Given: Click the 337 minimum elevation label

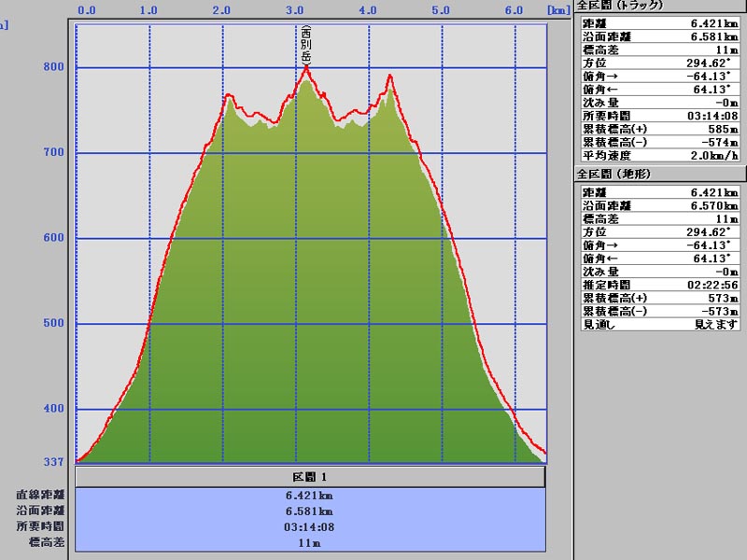Looking at the screenshot, I should coord(53,461).
